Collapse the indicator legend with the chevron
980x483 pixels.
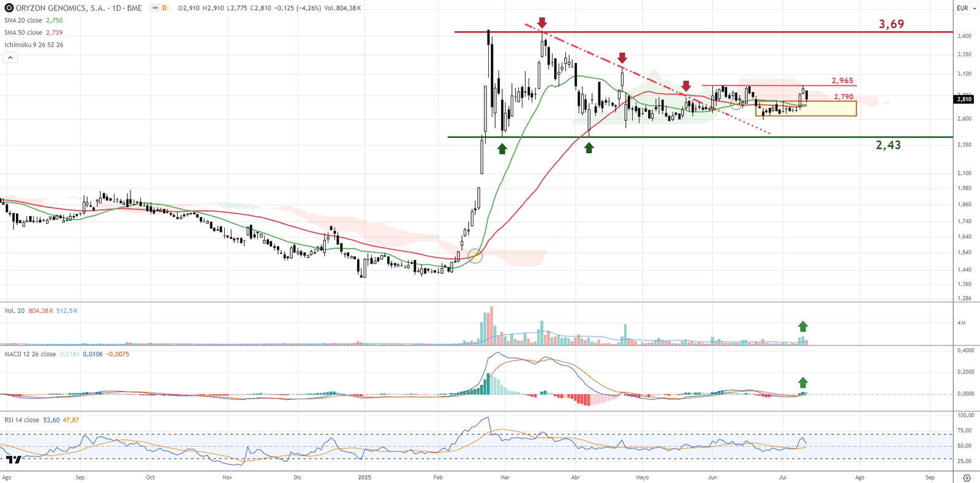(x=10, y=58)
